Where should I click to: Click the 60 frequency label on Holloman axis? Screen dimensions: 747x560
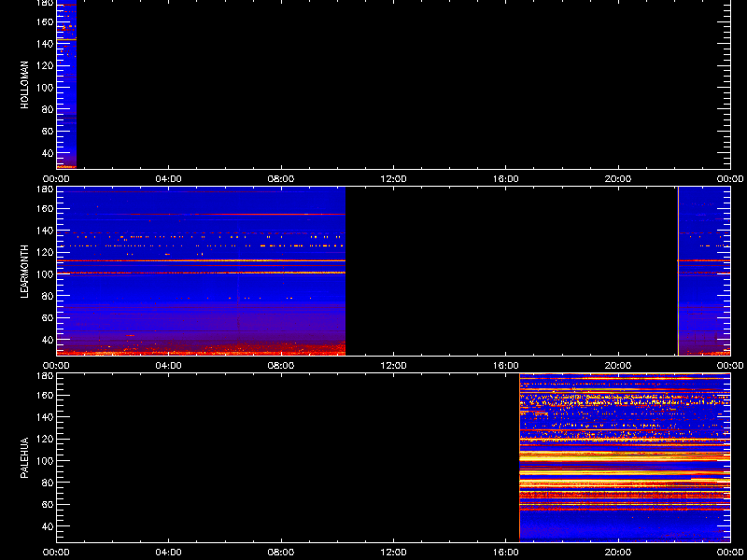point(48,132)
